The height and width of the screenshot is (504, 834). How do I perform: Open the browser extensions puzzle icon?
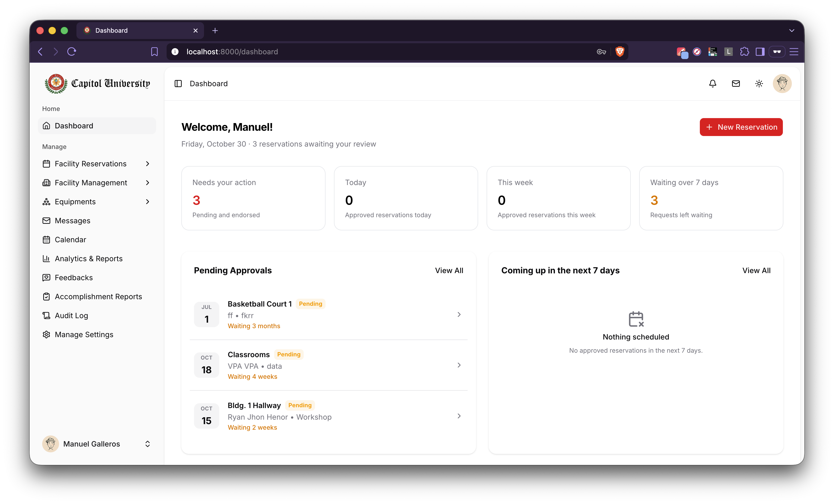(744, 51)
